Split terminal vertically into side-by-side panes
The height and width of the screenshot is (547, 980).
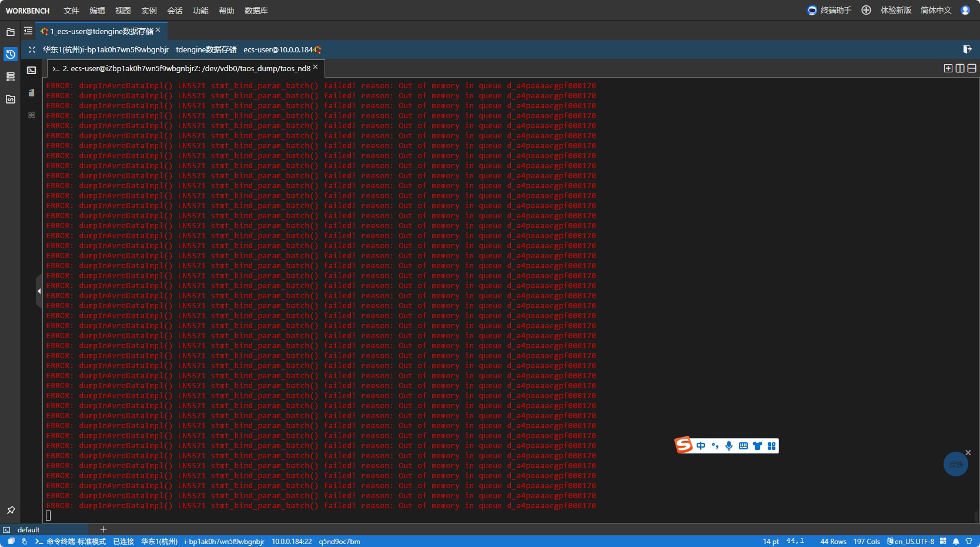click(960, 68)
